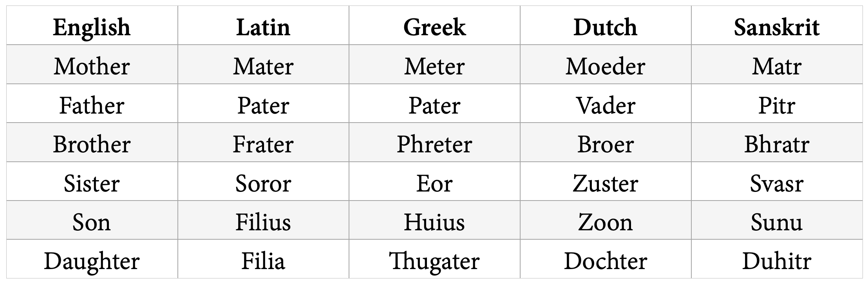Viewport: 868px width, 282px height.
Task: Click the Dutch word Zuster
Action: 605,183
